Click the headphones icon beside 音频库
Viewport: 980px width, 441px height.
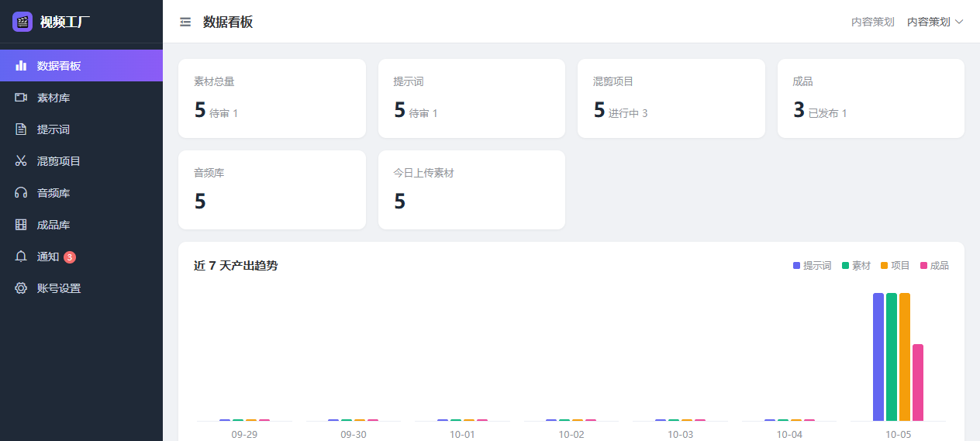coord(21,193)
